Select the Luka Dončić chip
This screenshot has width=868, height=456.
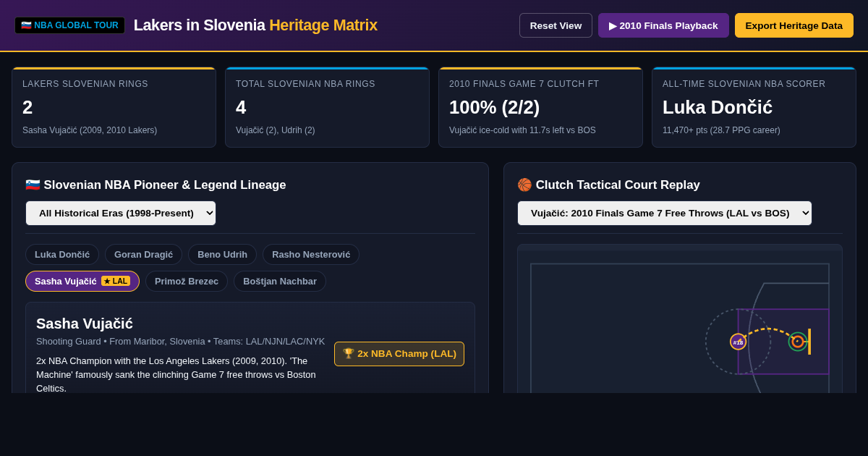pos(62,254)
